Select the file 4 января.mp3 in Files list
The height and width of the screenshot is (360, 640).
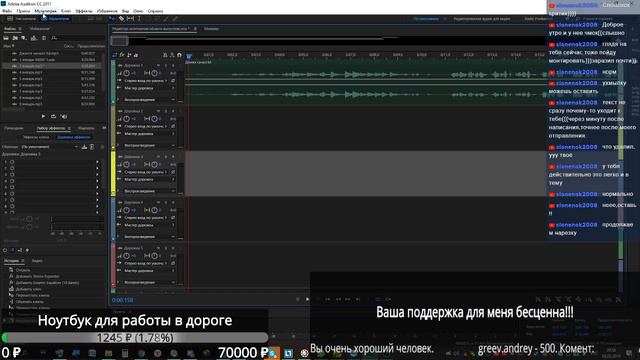[x=31, y=72]
